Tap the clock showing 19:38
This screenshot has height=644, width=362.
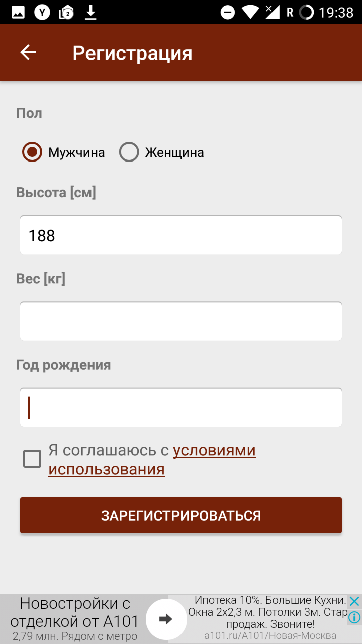336,12
